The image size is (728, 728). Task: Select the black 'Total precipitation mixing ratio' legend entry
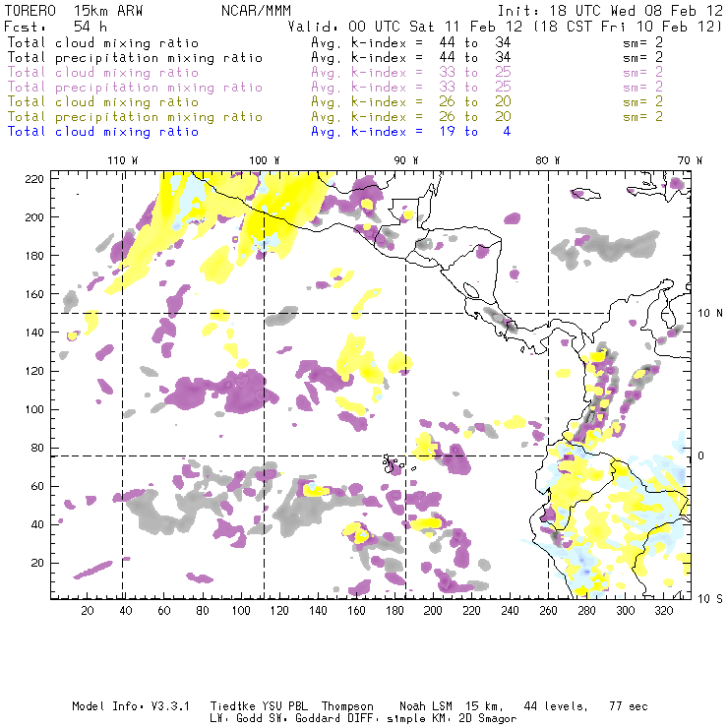pos(135,58)
